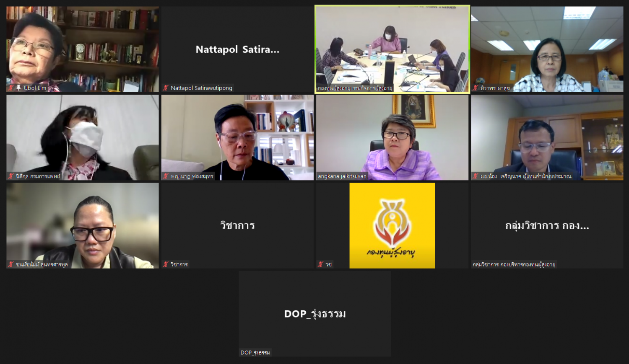
Task: Click the กลุ่มวิชาการ กองบริหารกองทุนผู้สูงอายุ name label
Action: 514,264
